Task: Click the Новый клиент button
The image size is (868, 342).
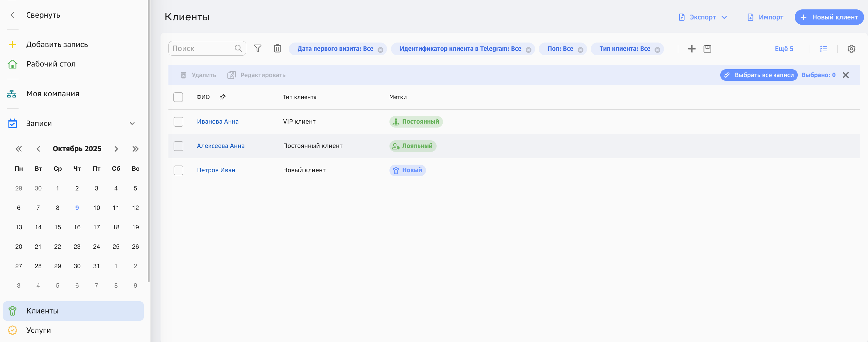Action: point(829,17)
